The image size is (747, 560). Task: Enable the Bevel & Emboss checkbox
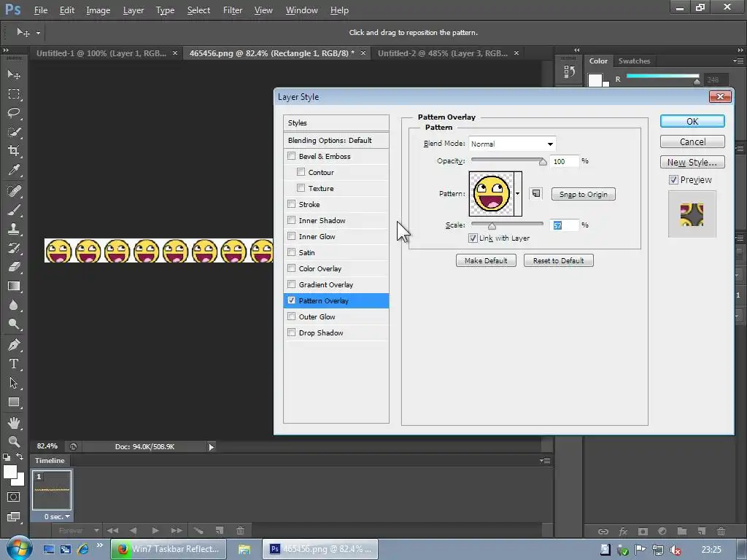[x=292, y=156]
